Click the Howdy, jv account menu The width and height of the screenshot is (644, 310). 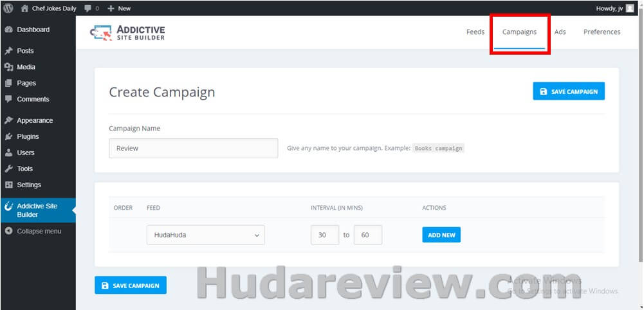(615, 8)
